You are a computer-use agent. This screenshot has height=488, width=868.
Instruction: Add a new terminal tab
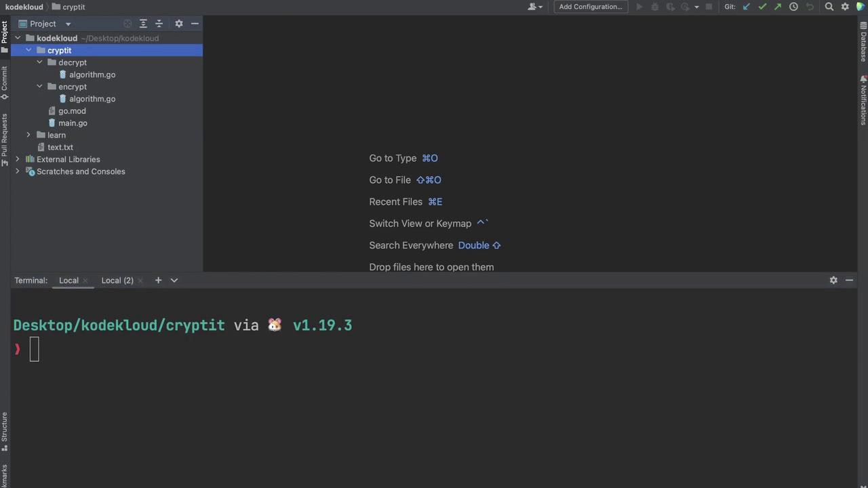coord(158,280)
